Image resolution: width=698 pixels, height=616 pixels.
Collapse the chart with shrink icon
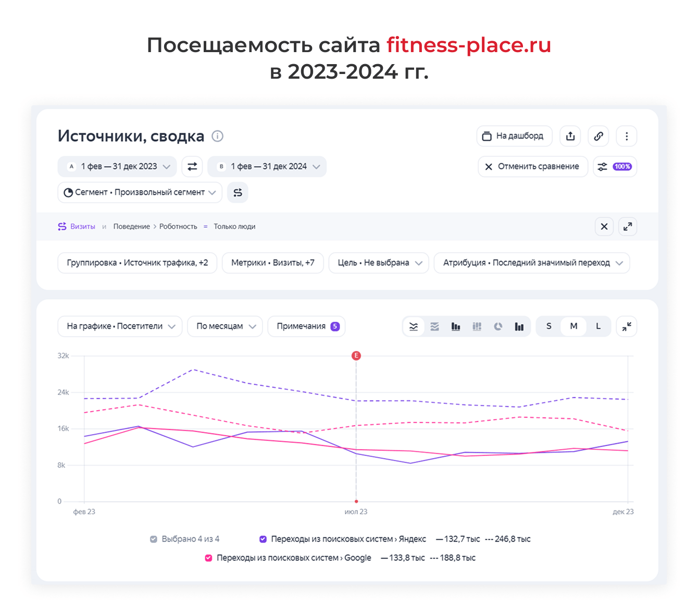[x=627, y=326]
